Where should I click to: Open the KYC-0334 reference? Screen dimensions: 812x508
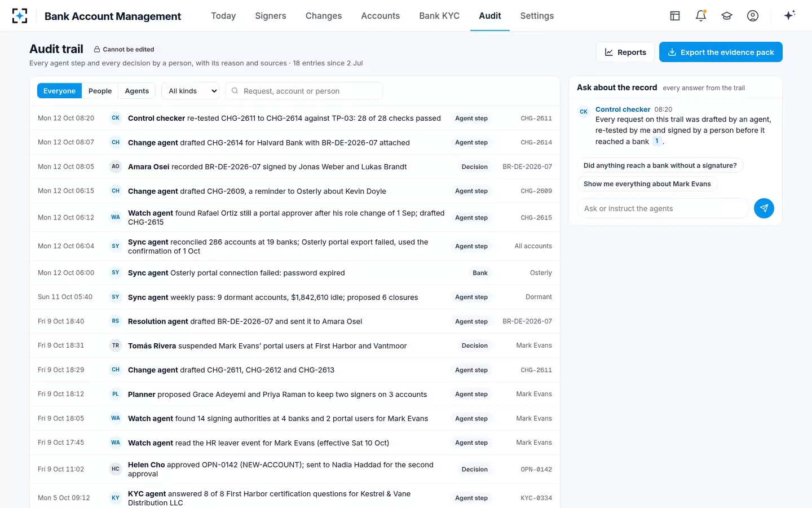(x=536, y=498)
